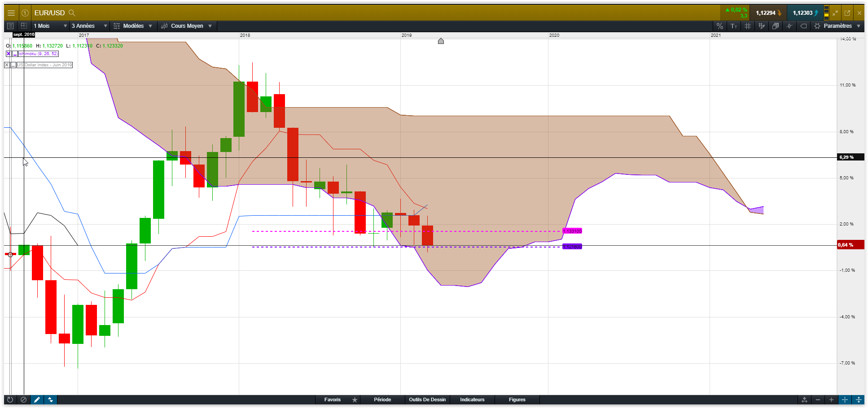Expand the 1 Mois interval dropdown
Screen dimensions: 868x408
click(x=50, y=26)
